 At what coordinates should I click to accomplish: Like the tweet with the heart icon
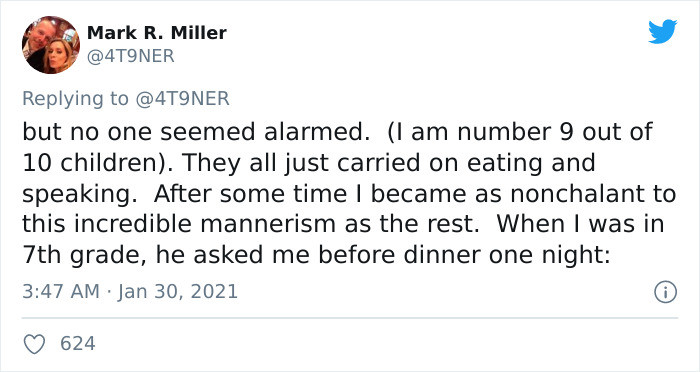(34, 344)
